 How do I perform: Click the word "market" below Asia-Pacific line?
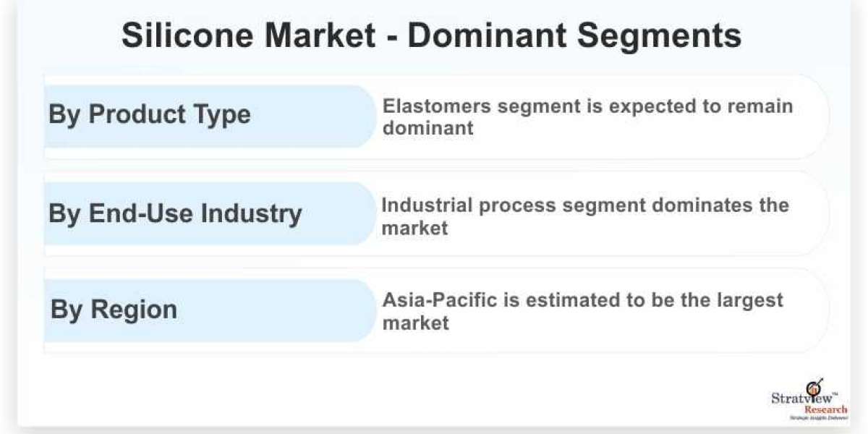click(x=416, y=322)
